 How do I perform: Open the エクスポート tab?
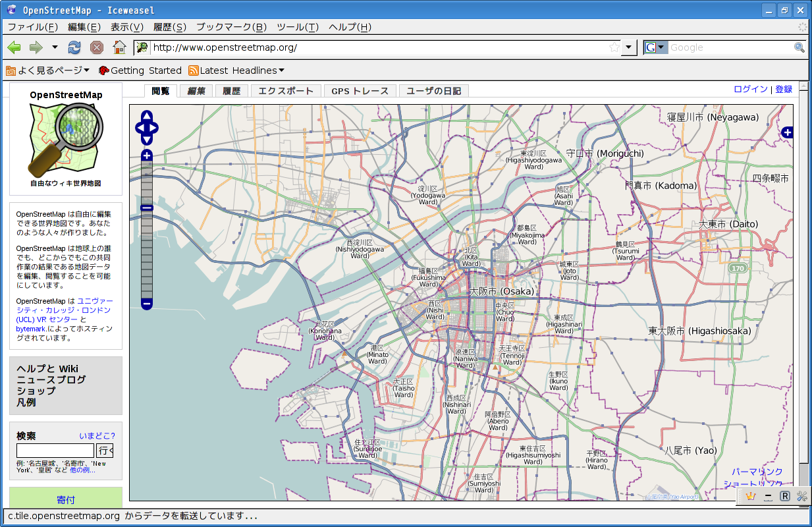pos(286,91)
